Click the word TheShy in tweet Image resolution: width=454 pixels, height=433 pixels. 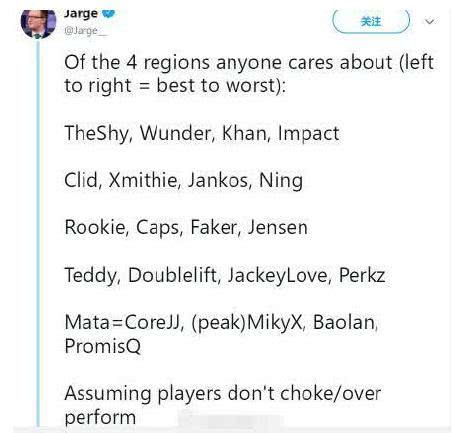pyautogui.click(x=96, y=133)
